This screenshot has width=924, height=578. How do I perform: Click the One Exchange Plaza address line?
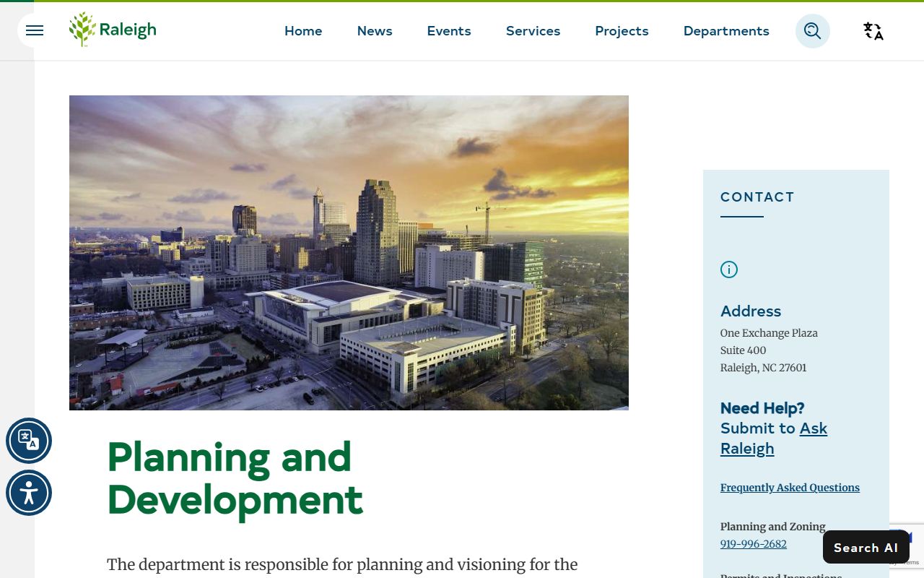click(x=769, y=333)
